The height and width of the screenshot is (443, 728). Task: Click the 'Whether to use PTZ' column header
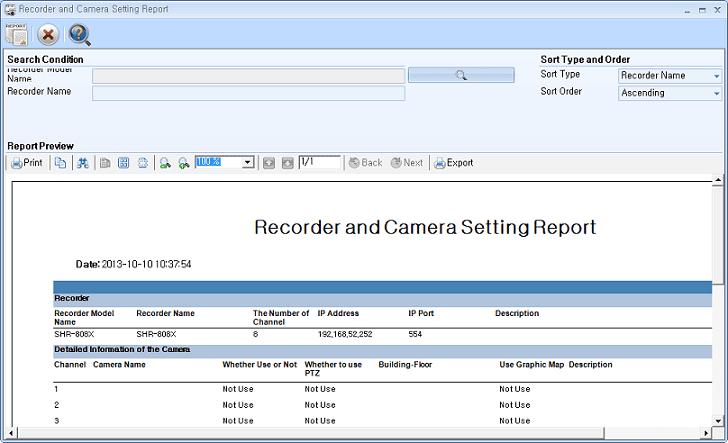coord(333,369)
